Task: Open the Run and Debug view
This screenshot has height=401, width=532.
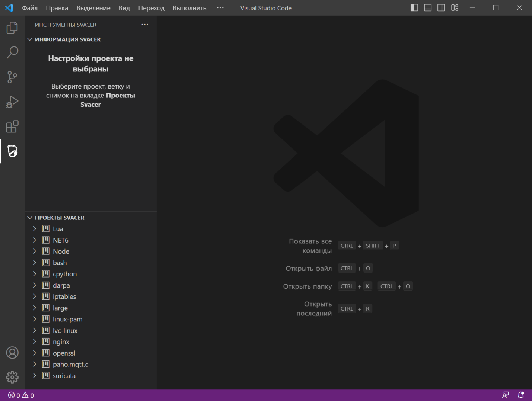Action: (x=12, y=102)
